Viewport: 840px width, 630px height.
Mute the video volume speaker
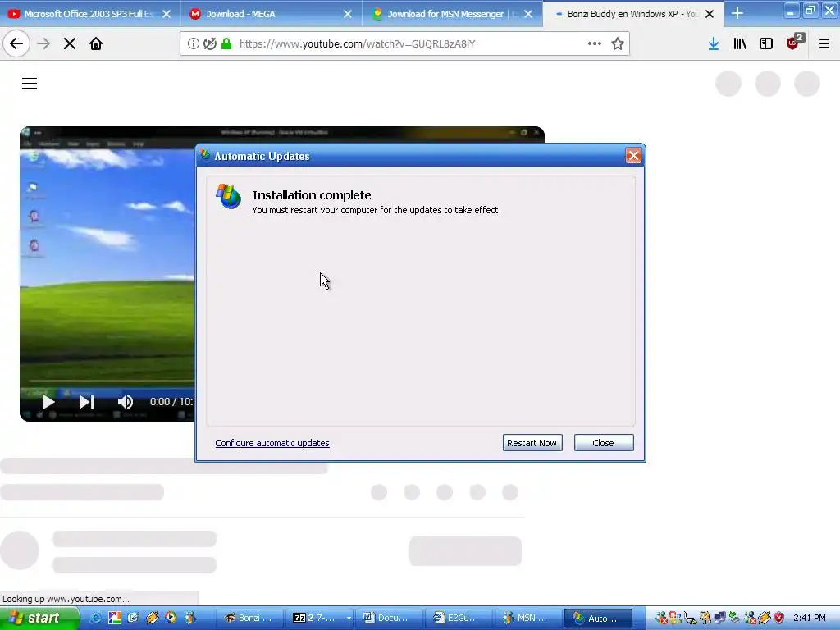[x=126, y=402]
